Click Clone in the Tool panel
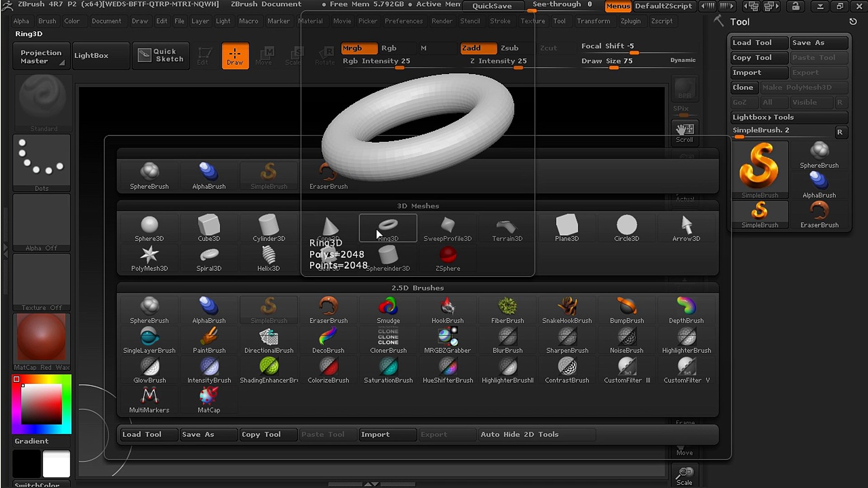 [744, 87]
